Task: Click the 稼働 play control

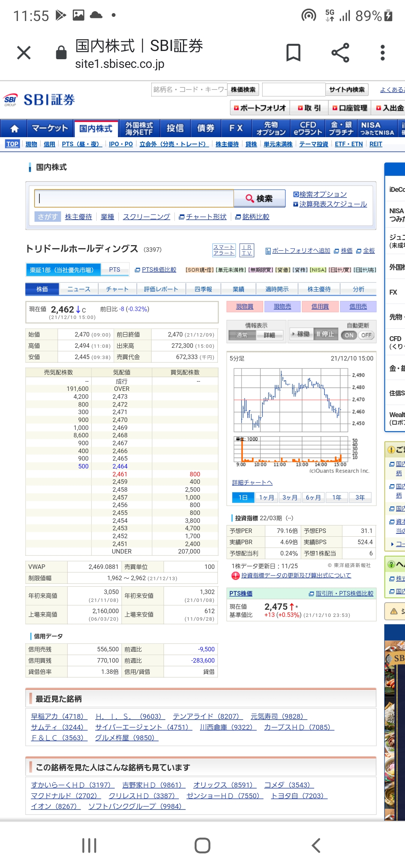Action: (x=301, y=334)
